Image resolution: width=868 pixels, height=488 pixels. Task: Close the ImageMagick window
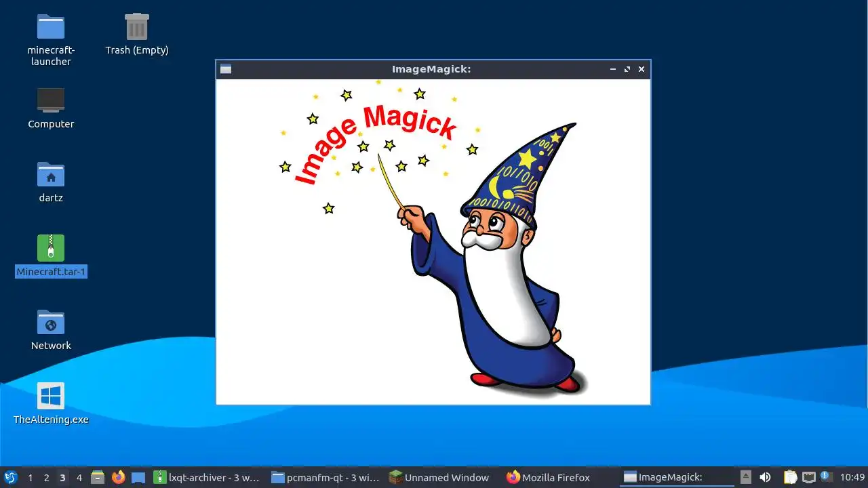[x=642, y=69]
